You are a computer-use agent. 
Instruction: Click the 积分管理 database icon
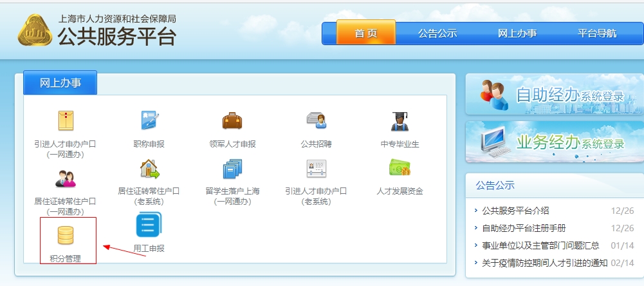point(66,236)
